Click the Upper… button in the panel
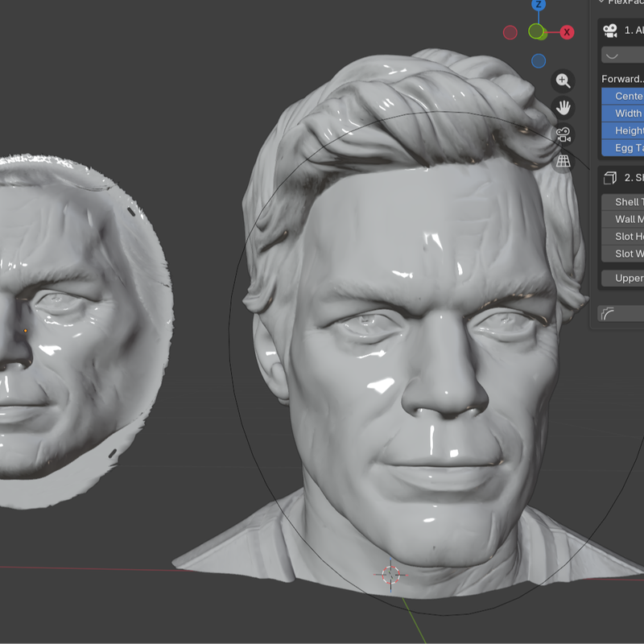 (622, 278)
